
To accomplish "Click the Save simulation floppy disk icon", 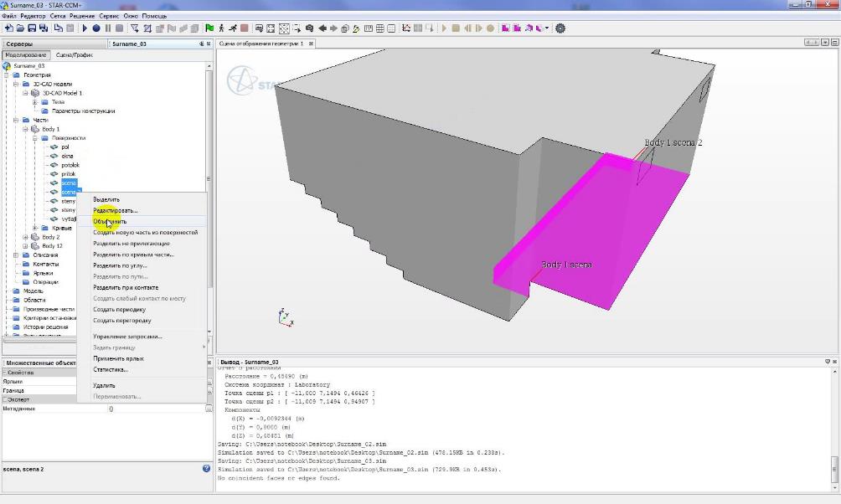I will [x=31, y=28].
